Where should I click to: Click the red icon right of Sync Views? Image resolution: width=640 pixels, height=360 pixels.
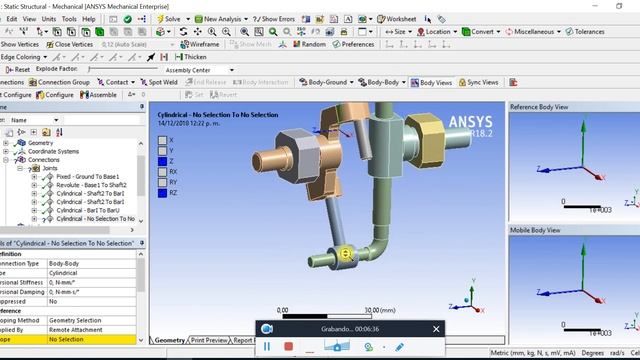tap(513, 82)
